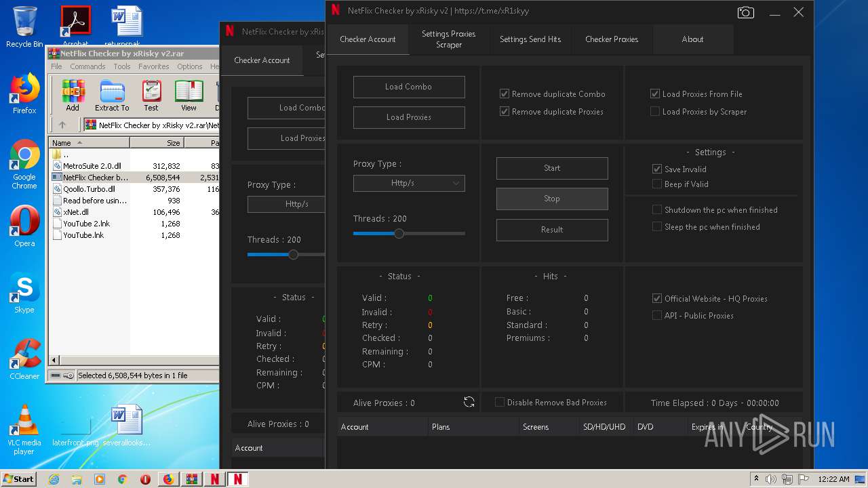Viewport: 868px width, 488px height.
Task: Click WinRAR View toolbar icon
Action: [189, 96]
